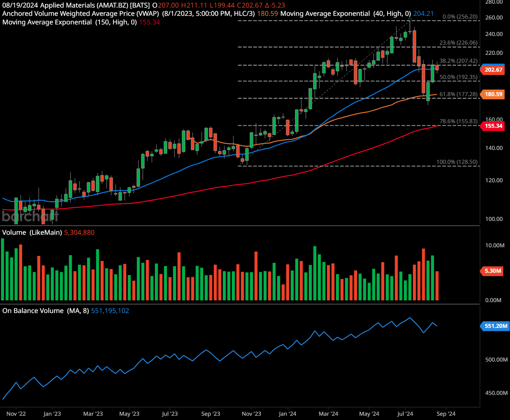
Task: Click the Jan '24 date axis label
Action: pyautogui.click(x=287, y=414)
